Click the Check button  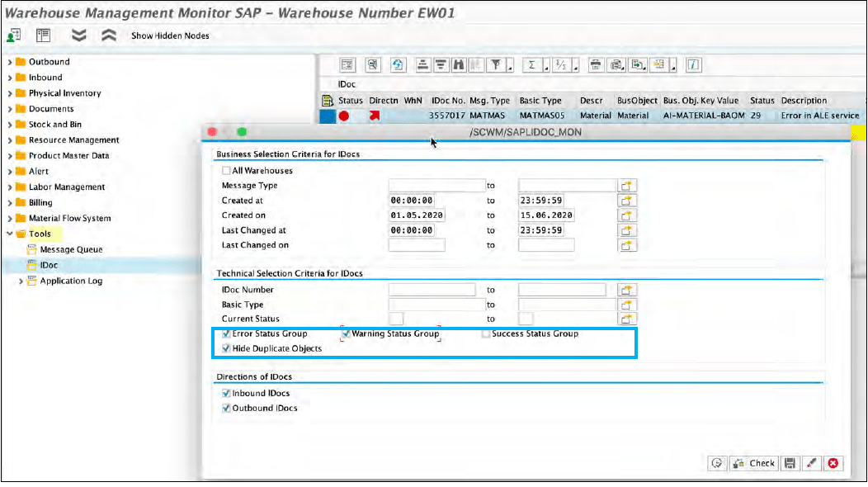pos(754,463)
